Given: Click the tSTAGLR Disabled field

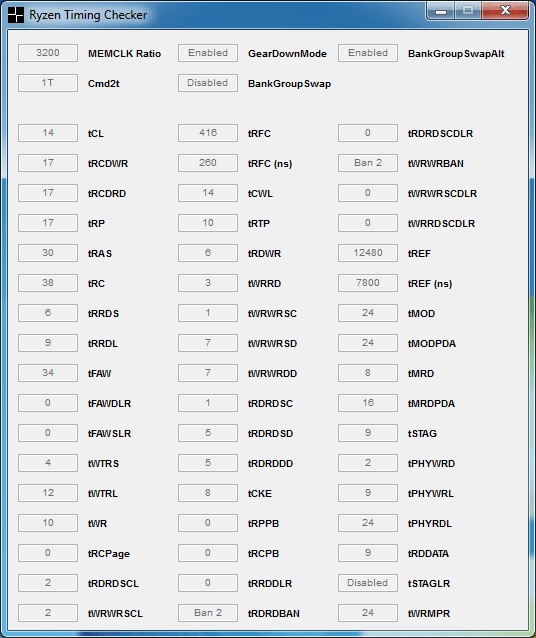Looking at the screenshot, I should [x=368, y=583].
